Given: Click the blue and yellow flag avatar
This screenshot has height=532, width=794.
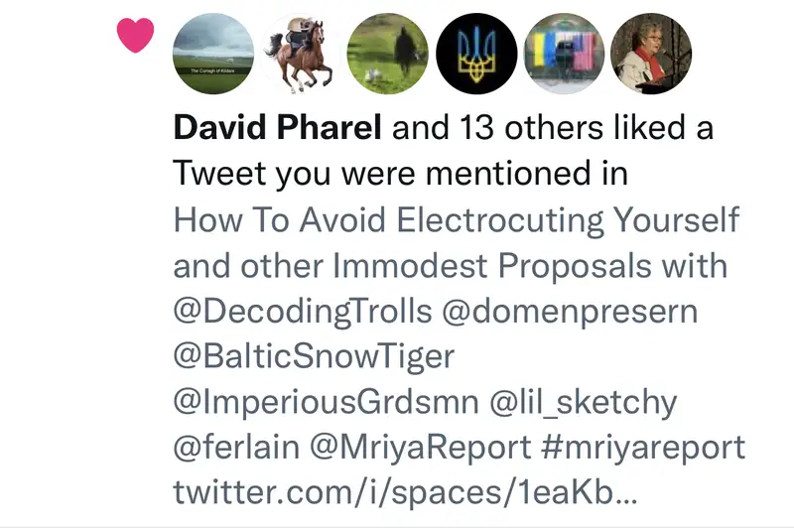Looking at the screenshot, I should click(x=564, y=55).
